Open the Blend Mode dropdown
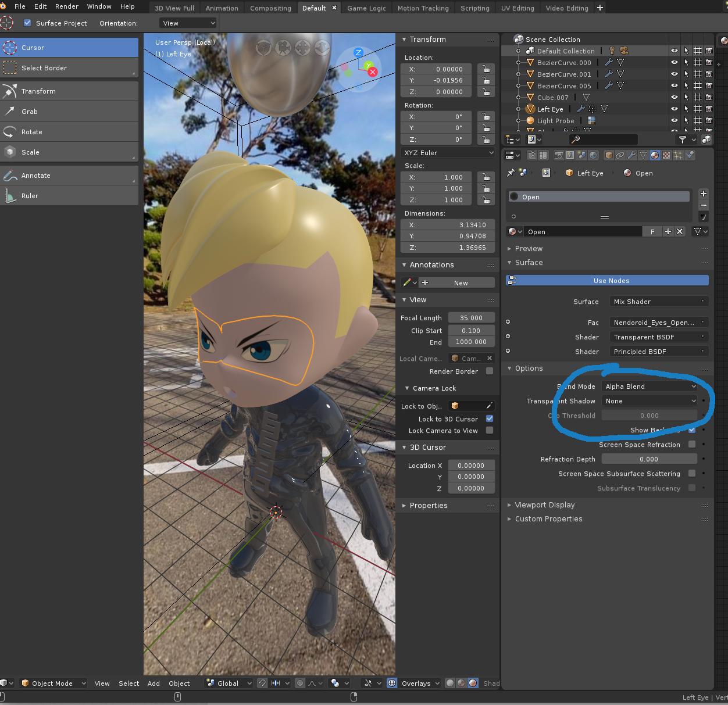 click(650, 387)
